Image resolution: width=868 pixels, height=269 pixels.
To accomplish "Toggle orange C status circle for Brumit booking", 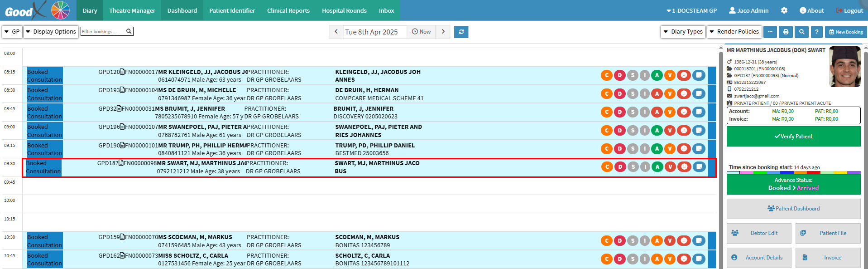I will click(607, 112).
